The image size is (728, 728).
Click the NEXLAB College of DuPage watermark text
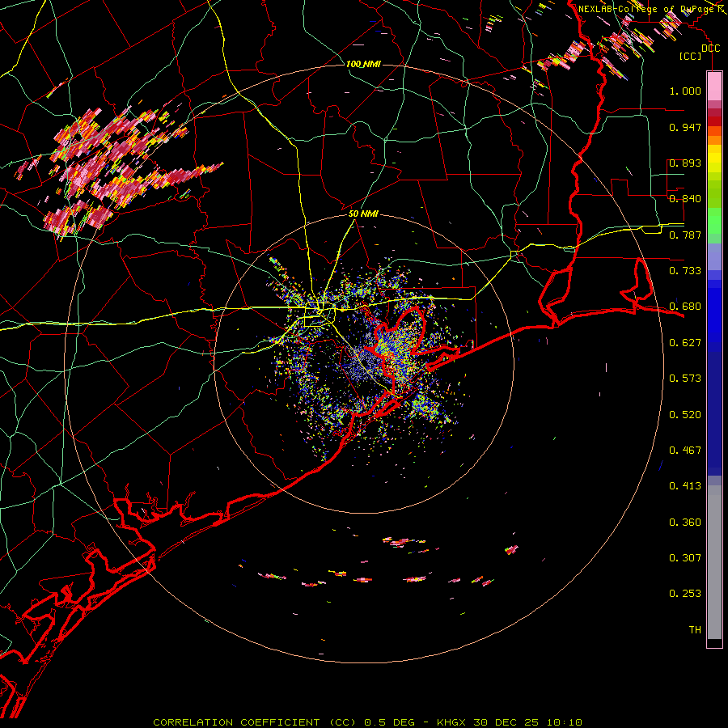pyautogui.click(x=652, y=9)
